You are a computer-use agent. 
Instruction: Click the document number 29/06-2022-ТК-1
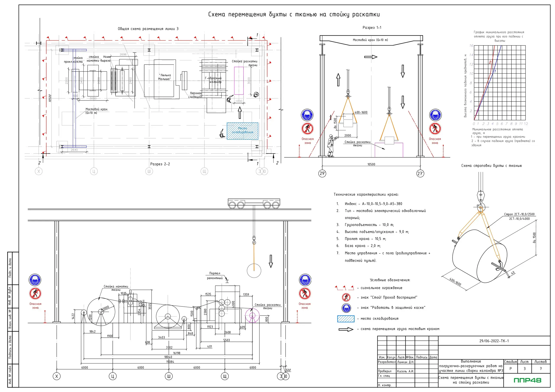(x=494, y=341)
